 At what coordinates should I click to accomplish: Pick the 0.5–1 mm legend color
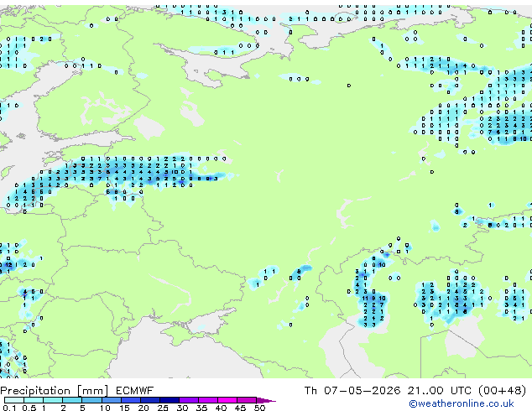(x=34, y=400)
